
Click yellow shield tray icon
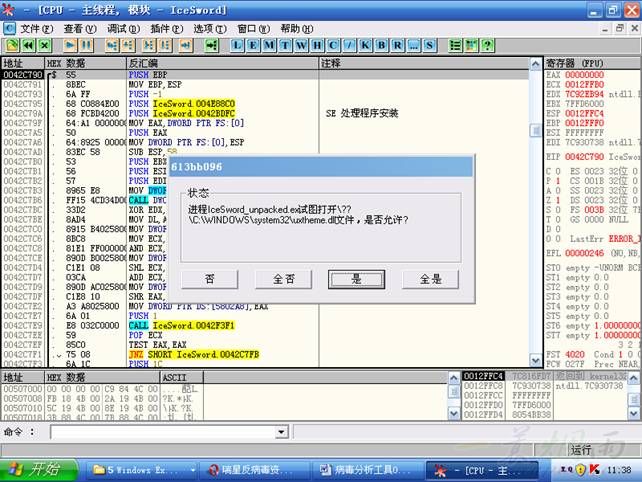click(x=581, y=469)
